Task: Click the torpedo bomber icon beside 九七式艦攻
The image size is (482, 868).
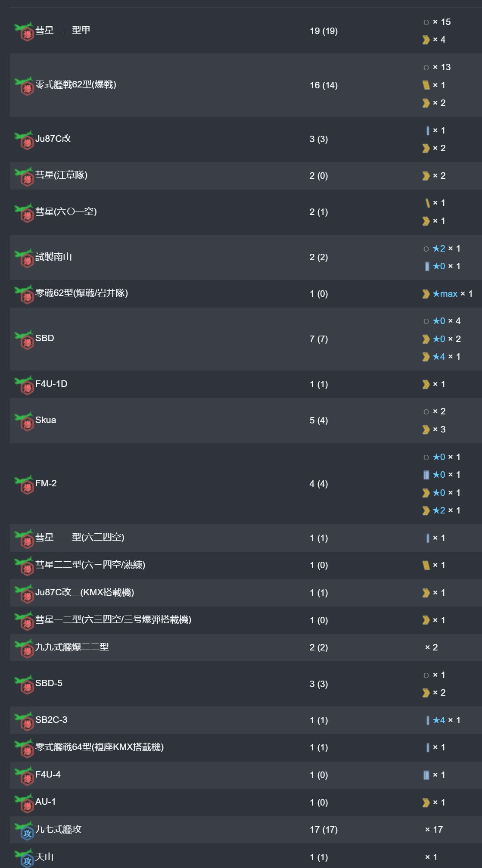Action: tap(24, 831)
